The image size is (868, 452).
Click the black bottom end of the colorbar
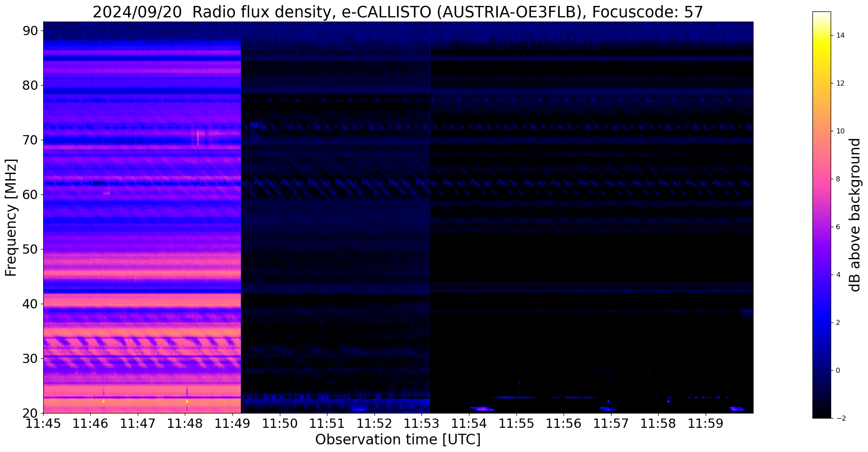click(x=821, y=415)
